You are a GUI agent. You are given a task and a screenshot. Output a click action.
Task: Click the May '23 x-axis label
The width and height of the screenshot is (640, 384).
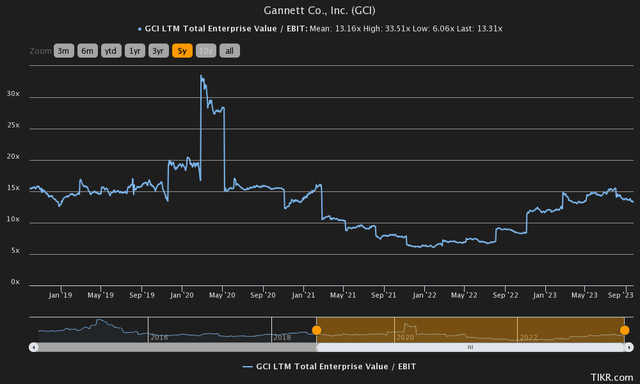[584, 295]
